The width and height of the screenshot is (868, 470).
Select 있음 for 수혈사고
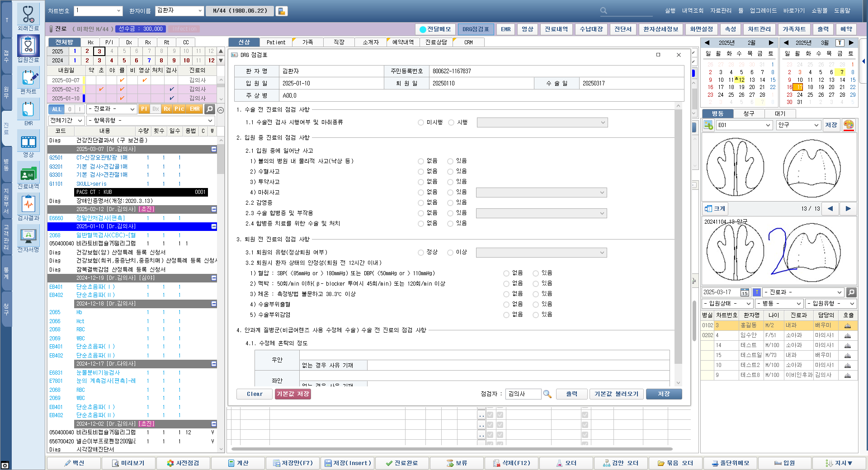[x=450, y=172]
